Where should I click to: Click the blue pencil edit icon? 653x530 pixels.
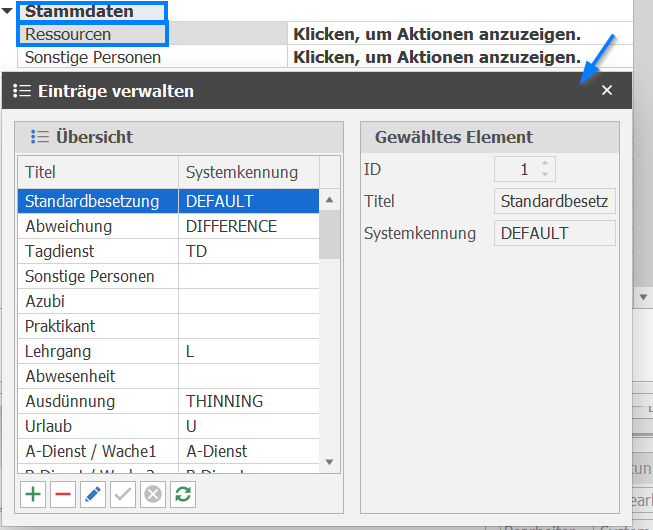coord(92,494)
